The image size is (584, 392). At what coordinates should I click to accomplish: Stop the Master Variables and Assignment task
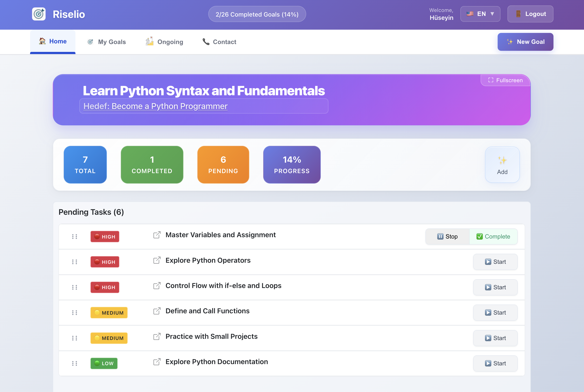(x=447, y=237)
